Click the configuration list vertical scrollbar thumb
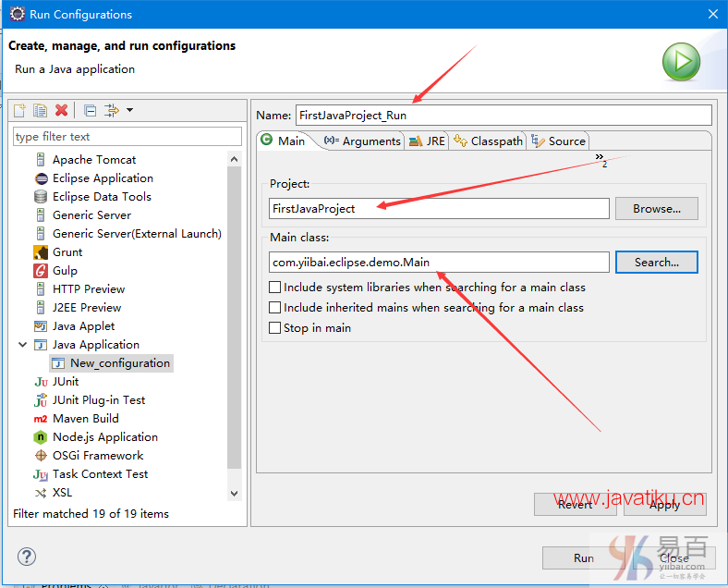The height and width of the screenshot is (588, 728). coord(234,318)
